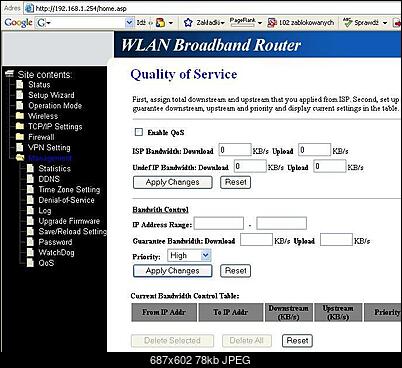Open the Firewall menu section
This screenshot has width=402, height=368.
click(x=41, y=137)
